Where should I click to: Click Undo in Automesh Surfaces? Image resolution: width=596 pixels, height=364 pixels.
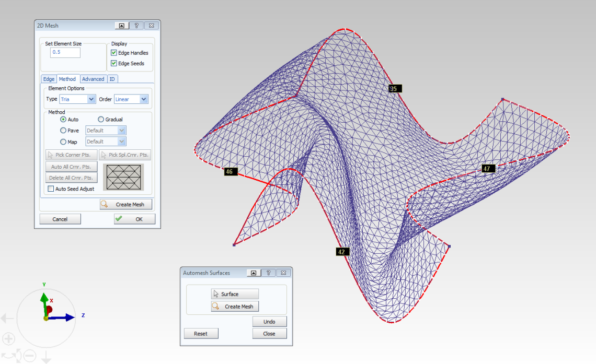[x=269, y=322]
